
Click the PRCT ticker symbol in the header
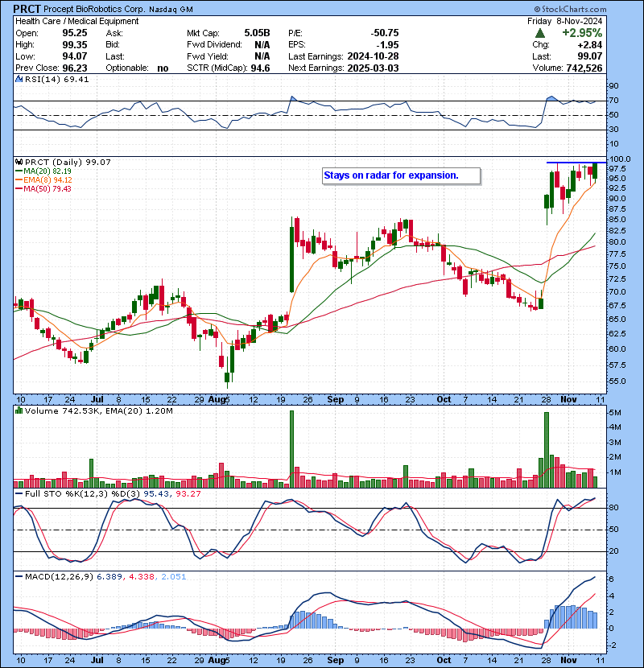point(27,9)
